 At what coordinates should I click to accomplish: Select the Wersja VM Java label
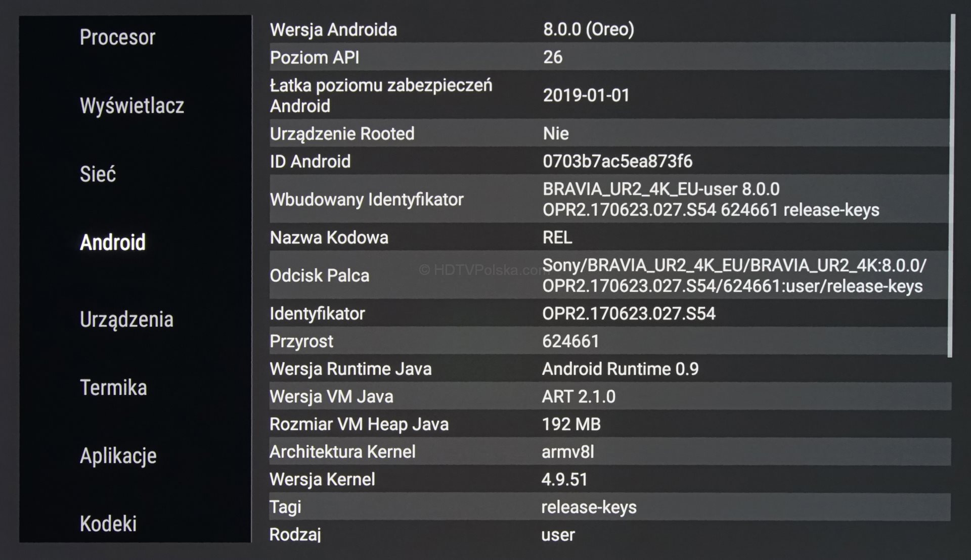click(x=331, y=397)
